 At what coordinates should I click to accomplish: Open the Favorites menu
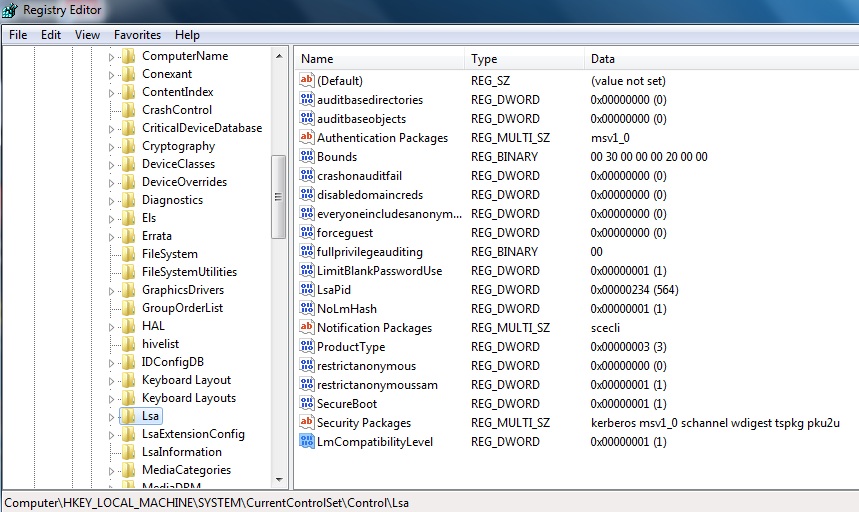138,35
